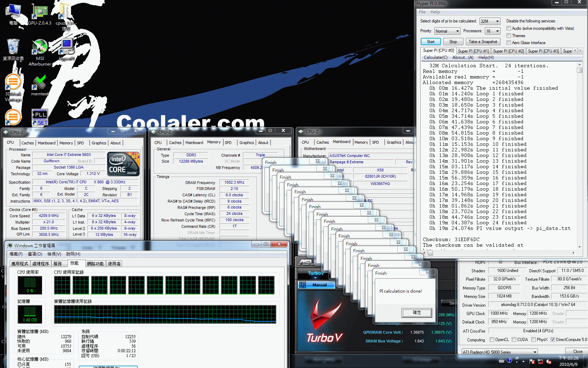
Task: Launch the 3DMark Vantage shortcut
Action: (13, 88)
